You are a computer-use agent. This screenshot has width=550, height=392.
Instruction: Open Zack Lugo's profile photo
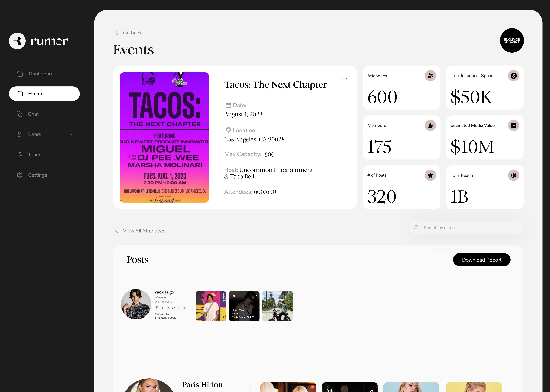(136, 304)
